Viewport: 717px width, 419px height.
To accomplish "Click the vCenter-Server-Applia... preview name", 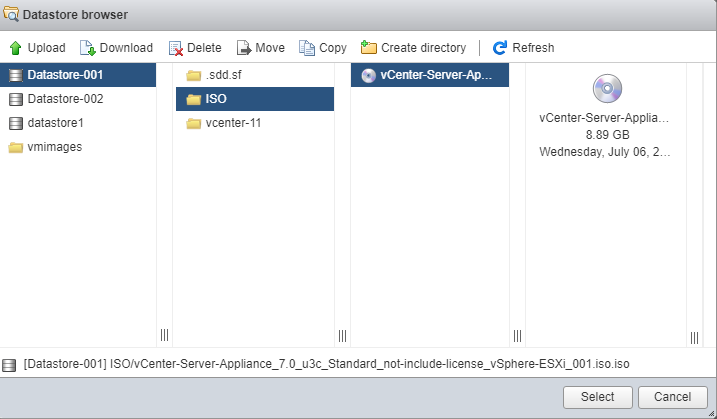I will coord(604,118).
